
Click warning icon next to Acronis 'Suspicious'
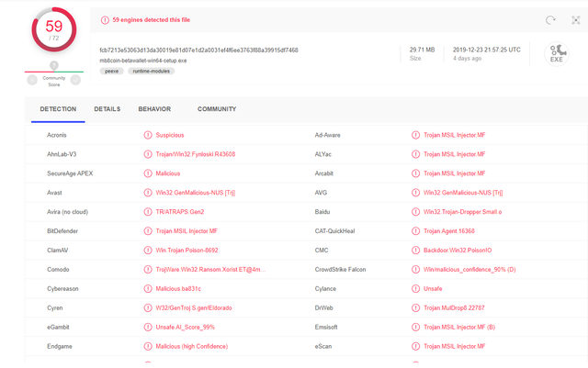click(148, 135)
